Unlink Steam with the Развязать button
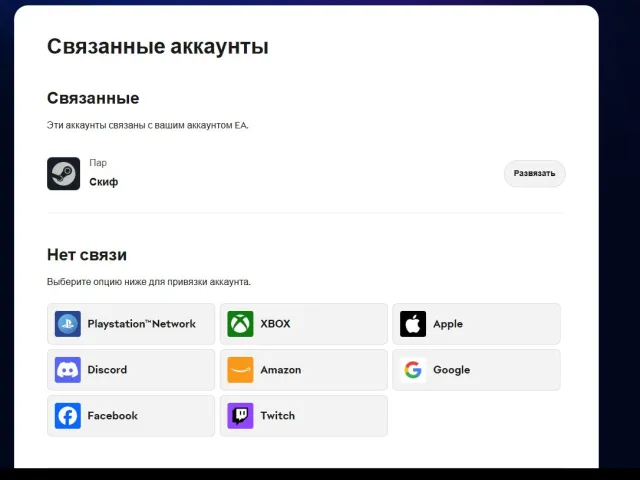 pos(534,173)
